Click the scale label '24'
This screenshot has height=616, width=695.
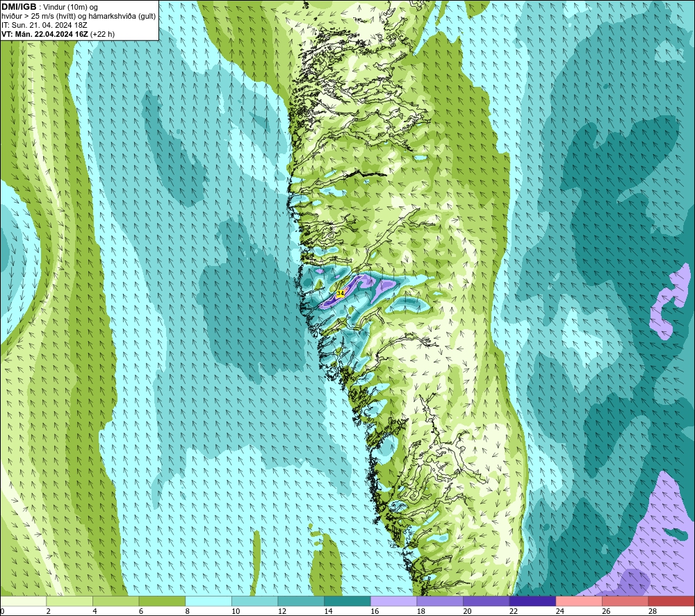pyautogui.click(x=559, y=611)
